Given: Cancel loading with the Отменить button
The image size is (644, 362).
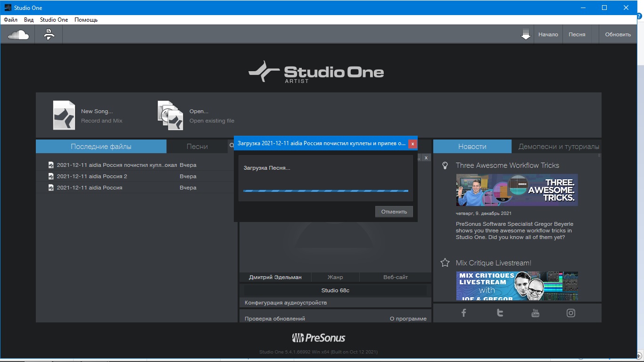Looking at the screenshot, I should pyautogui.click(x=394, y=212).
